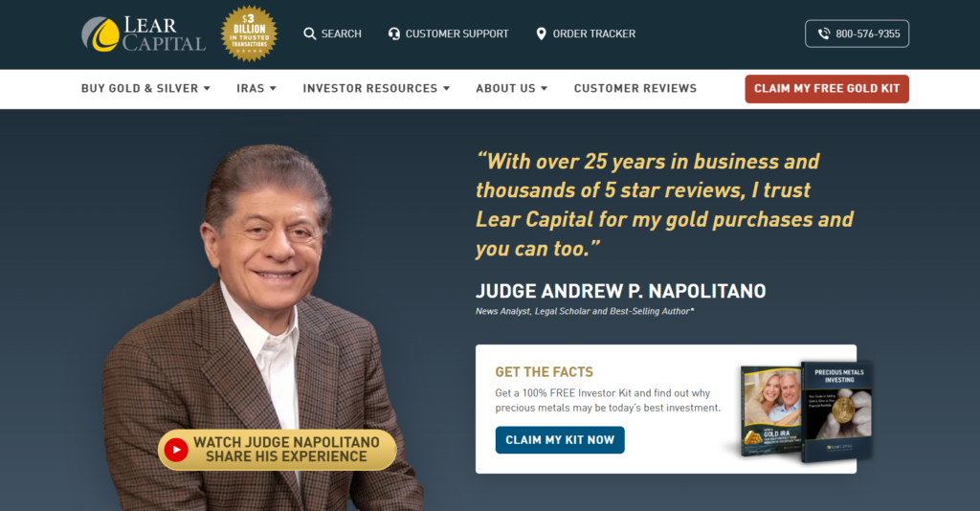Click the search magnifying glass icon
The width and height of the screenshot is (980, 511).
click(309, 33)
